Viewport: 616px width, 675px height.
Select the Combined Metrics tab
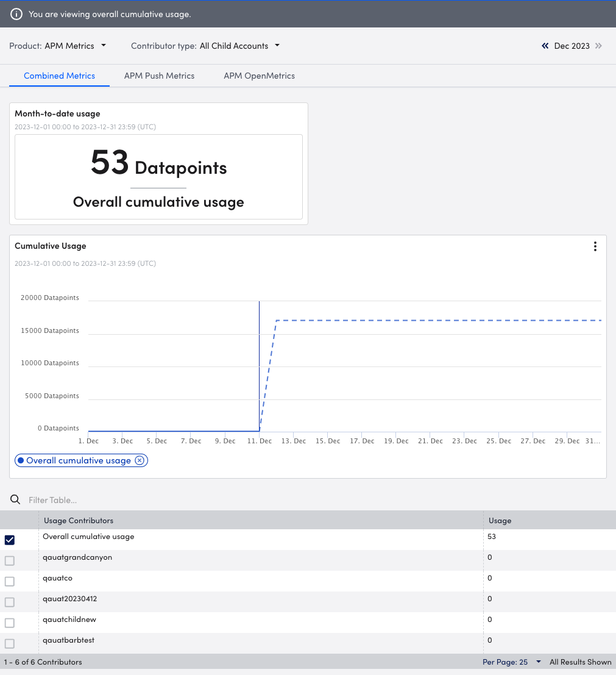coord(59,76)
